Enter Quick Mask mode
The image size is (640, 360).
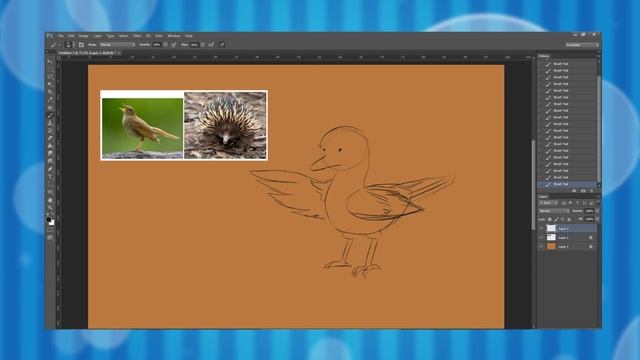(x=50, y=229)
